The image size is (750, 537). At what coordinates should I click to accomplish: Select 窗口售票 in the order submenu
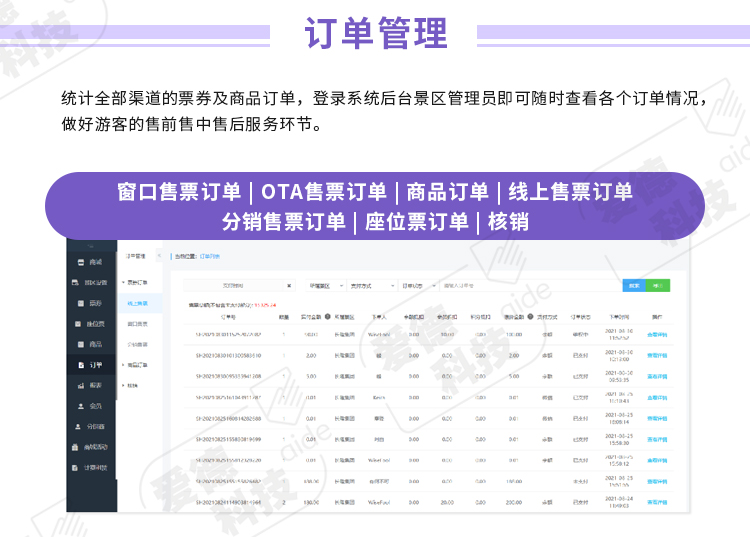pos(139,323)
